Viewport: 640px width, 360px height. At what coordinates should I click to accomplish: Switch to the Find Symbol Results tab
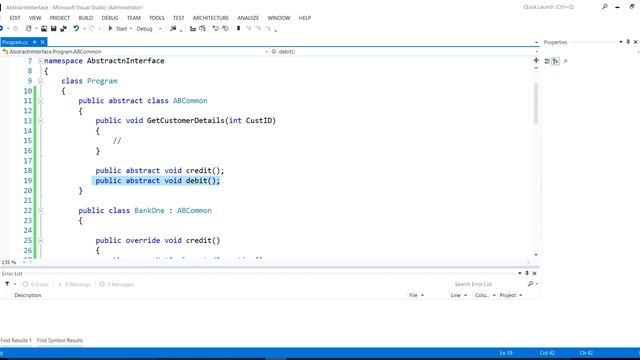pos(60,340)
